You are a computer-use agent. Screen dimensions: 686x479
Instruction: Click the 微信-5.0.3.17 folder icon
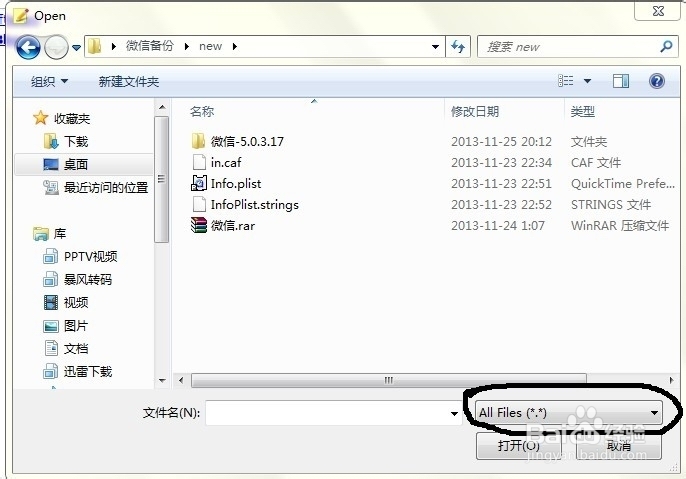(198, 141)
